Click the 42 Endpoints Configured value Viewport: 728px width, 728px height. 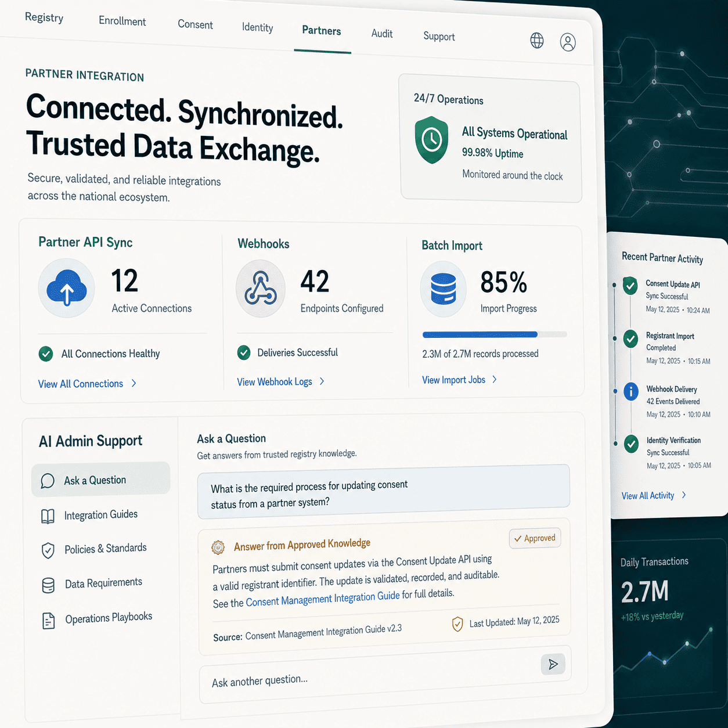tap(315, 282)
